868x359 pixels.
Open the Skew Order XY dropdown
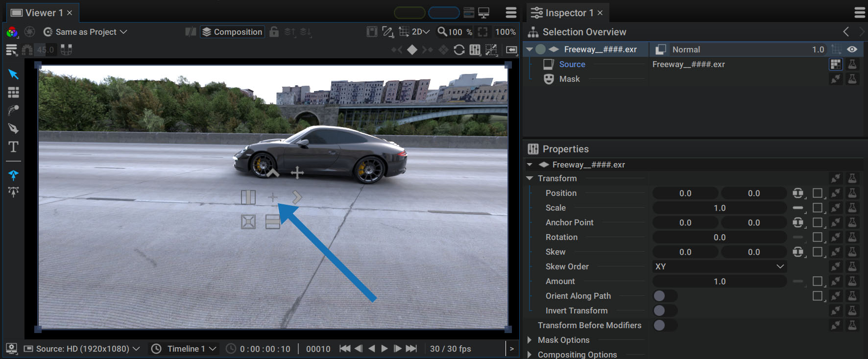pos(720,266)
